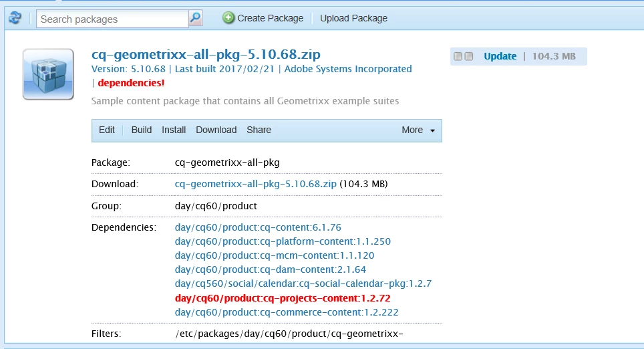644x349 pixels.
Task: Open dependency cq-content:6.1.76
Action: pos(258,227)
